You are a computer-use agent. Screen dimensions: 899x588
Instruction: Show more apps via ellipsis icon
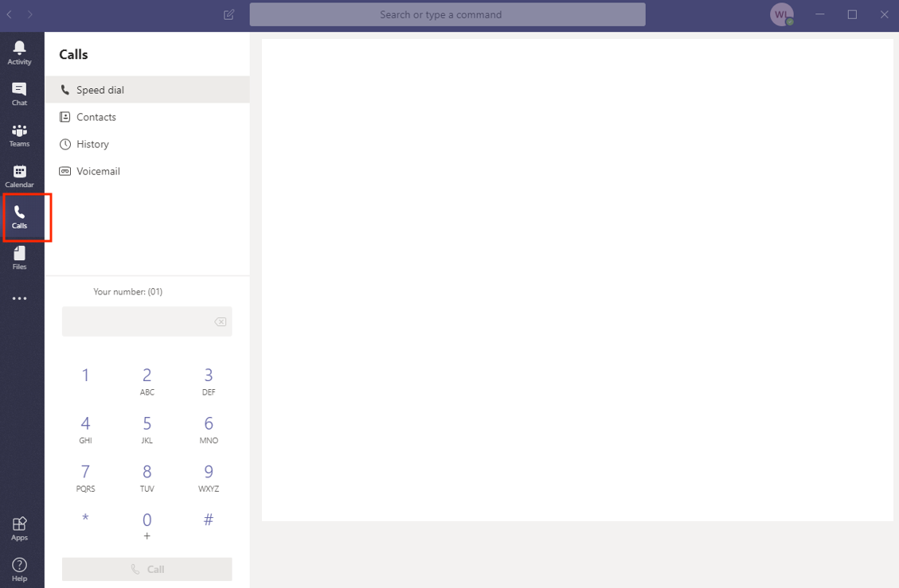19,298
